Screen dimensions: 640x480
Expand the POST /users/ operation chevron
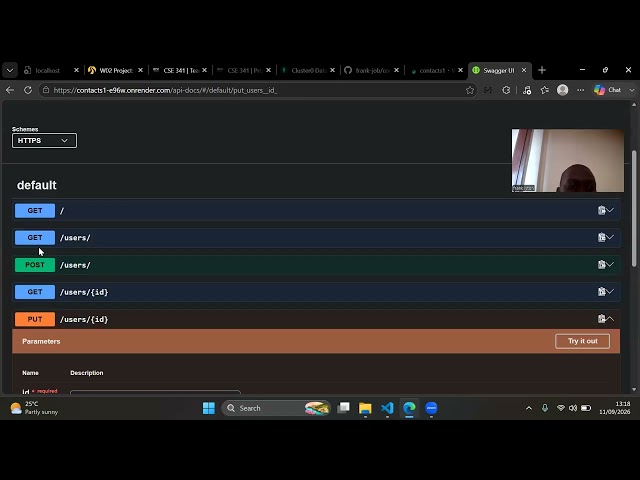click(610, 264)
